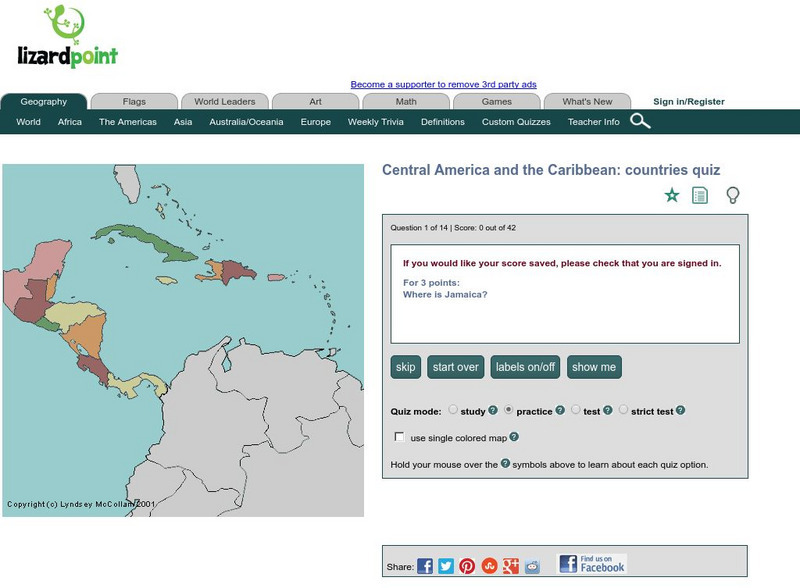Viewport: 800px width, 588px height.
Task: Select the study quiz mode
Action: point(453,410)
